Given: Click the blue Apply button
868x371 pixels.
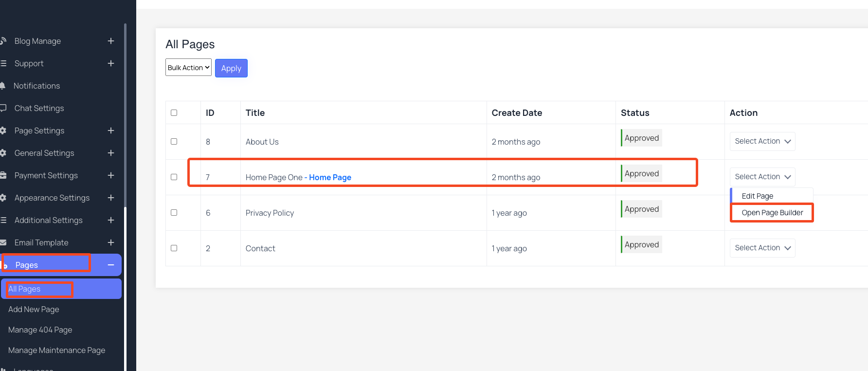Looking at the screenshot, I should pyautogui.click(x=231, y=68).
